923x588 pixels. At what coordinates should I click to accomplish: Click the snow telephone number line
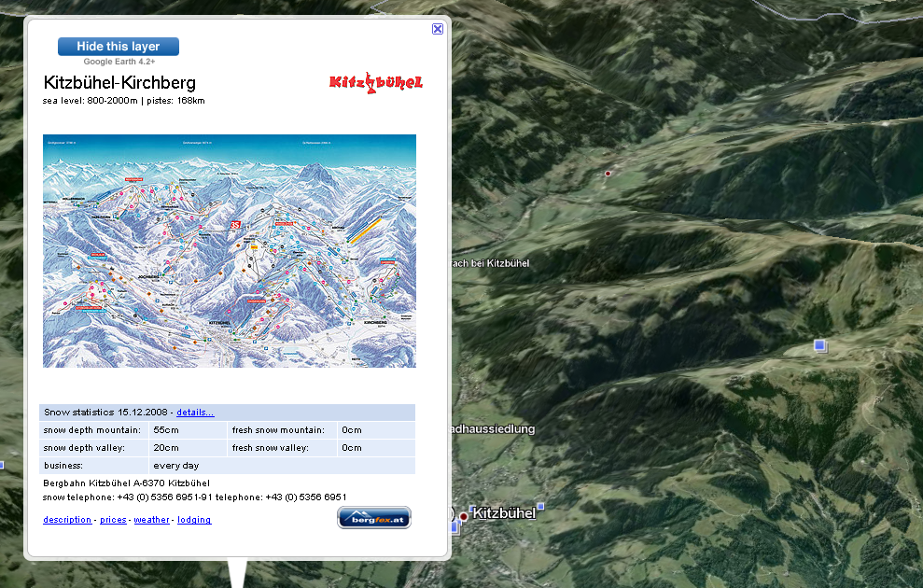click(195, 497)
